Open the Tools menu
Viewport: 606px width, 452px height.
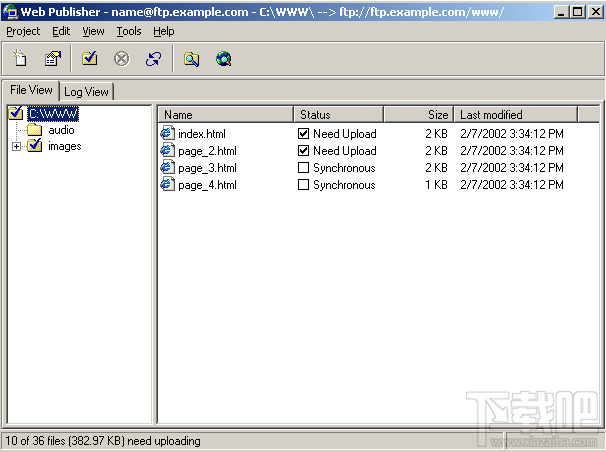(x=129, y=31)
